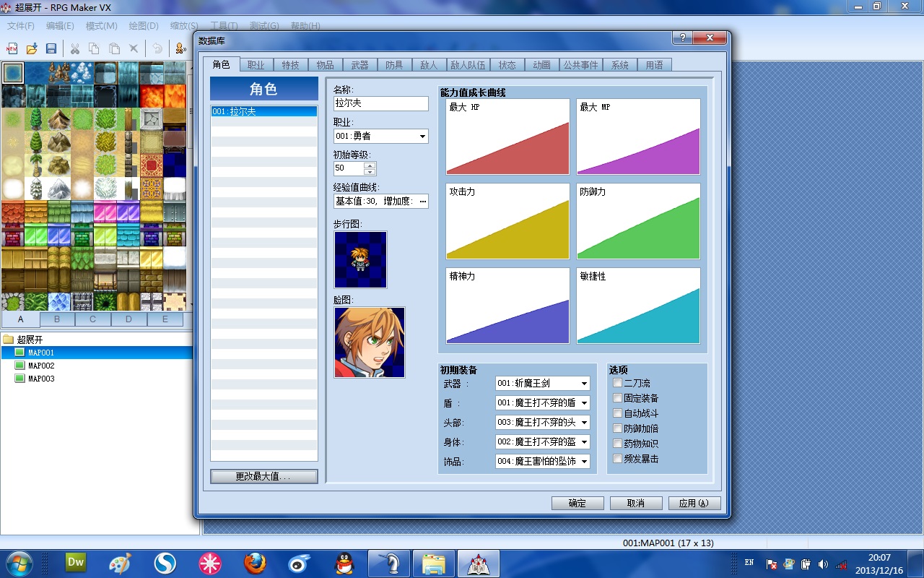Open QQ penguin icon in taskbar

point(344,562)
